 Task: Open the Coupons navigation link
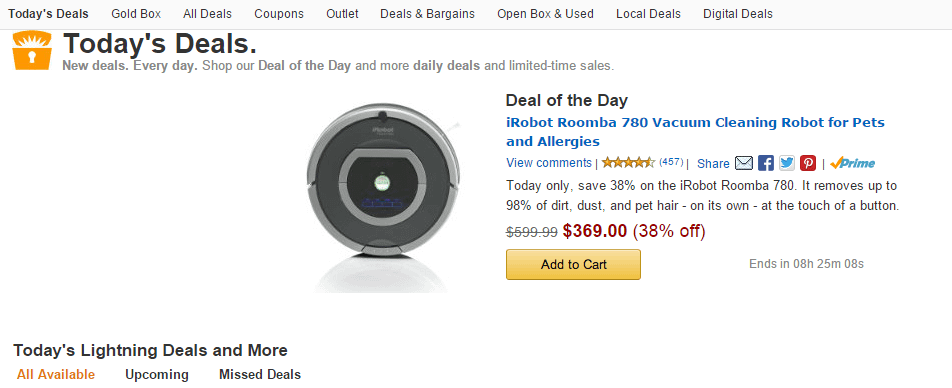(279, 13)
